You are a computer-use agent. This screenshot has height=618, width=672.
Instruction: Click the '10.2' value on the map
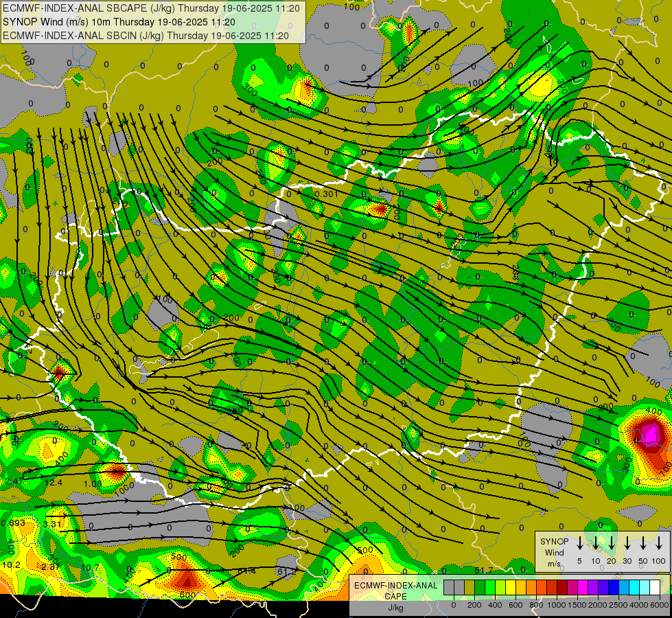[x=11, y=565]
